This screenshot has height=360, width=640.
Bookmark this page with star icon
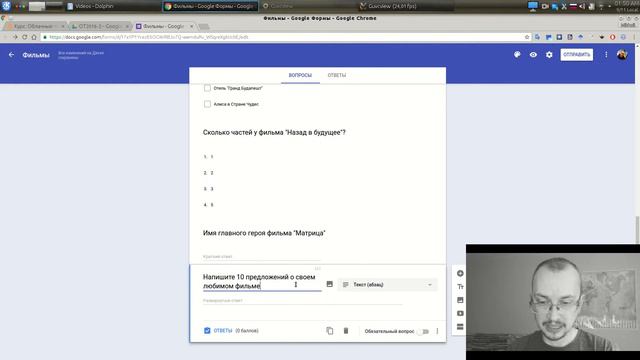(527, 37)
